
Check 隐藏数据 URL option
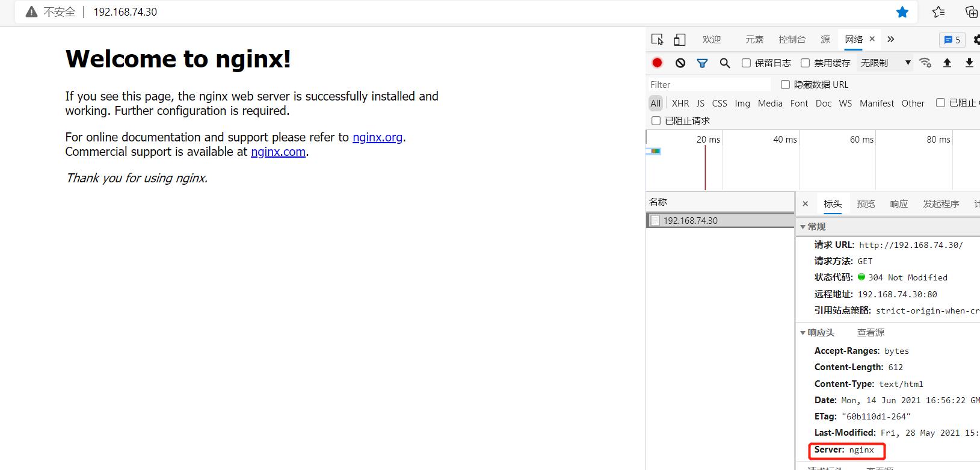(x=785, y=84)
